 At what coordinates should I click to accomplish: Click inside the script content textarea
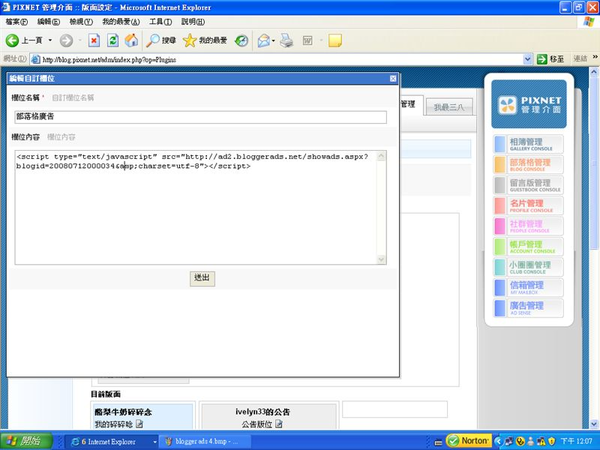click(196, 207)
